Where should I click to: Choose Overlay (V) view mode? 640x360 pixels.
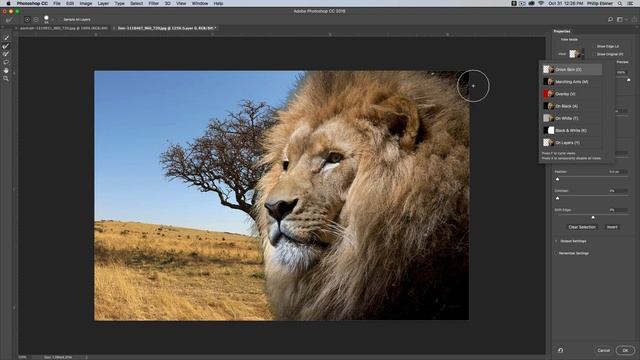click(x=572, y=94)
